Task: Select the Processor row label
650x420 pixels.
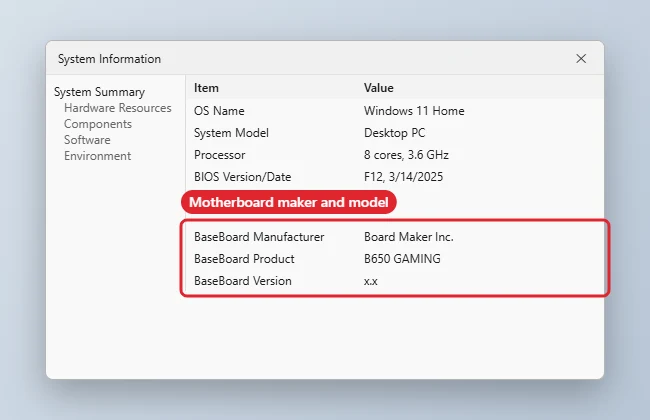Action: [219, 155]
